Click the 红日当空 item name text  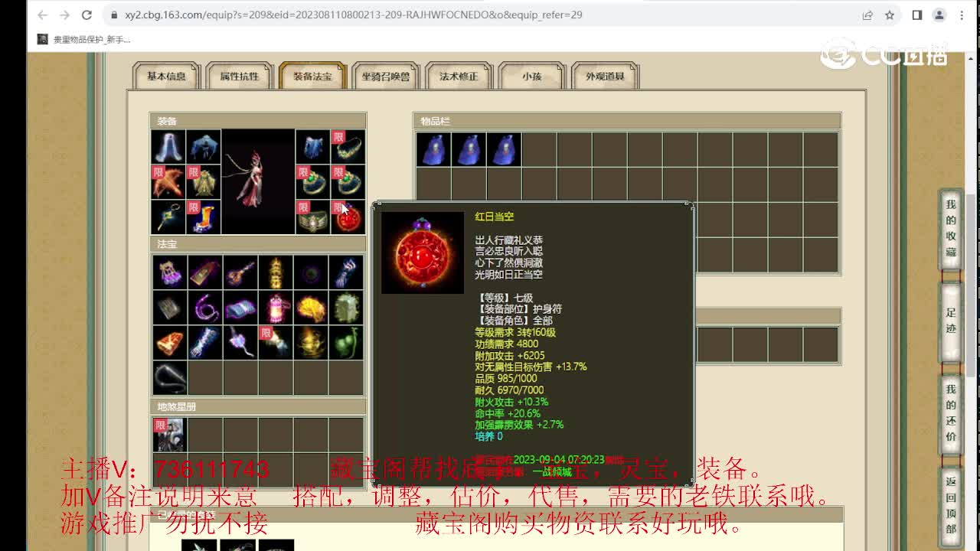(x=494, y=217)
